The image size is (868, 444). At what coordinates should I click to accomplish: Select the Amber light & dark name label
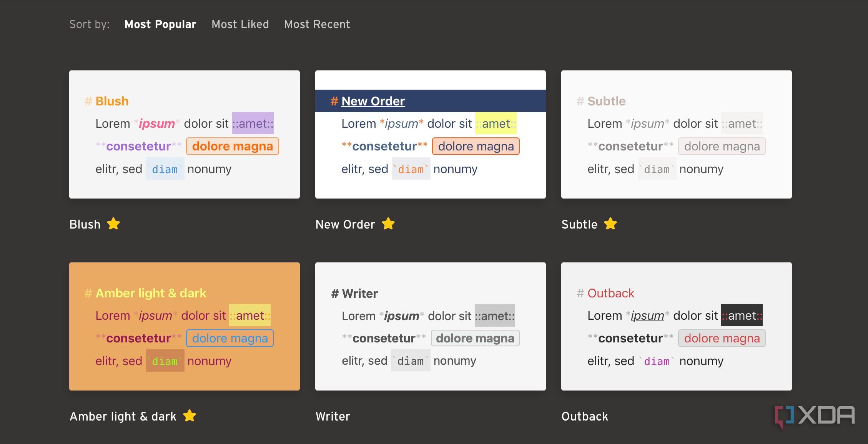pos(123,416)
